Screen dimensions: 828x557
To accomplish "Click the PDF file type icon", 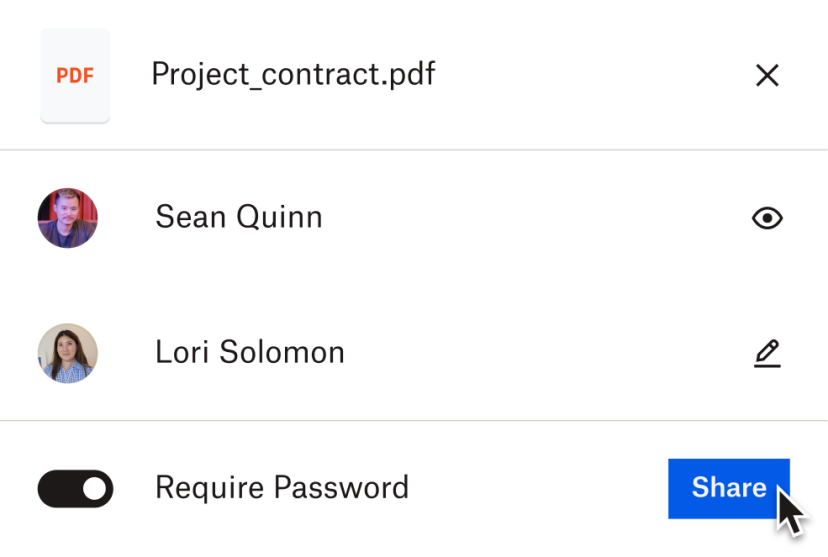I will pos(75,76).
